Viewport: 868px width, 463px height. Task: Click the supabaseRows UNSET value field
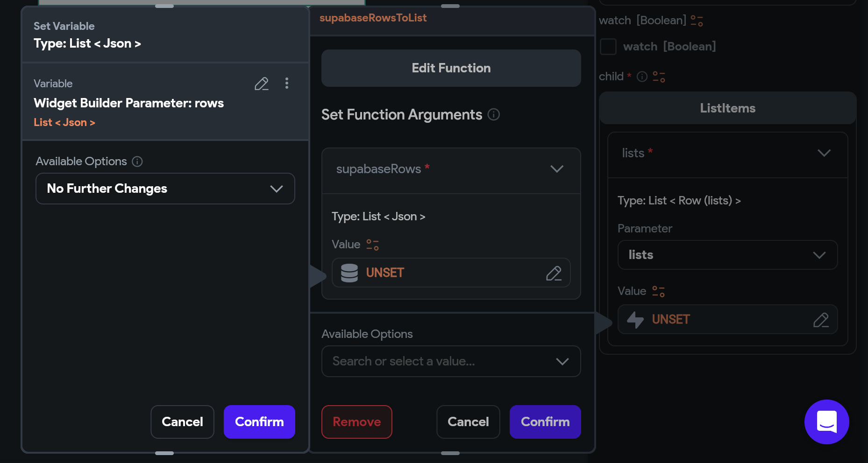[451, 273]
